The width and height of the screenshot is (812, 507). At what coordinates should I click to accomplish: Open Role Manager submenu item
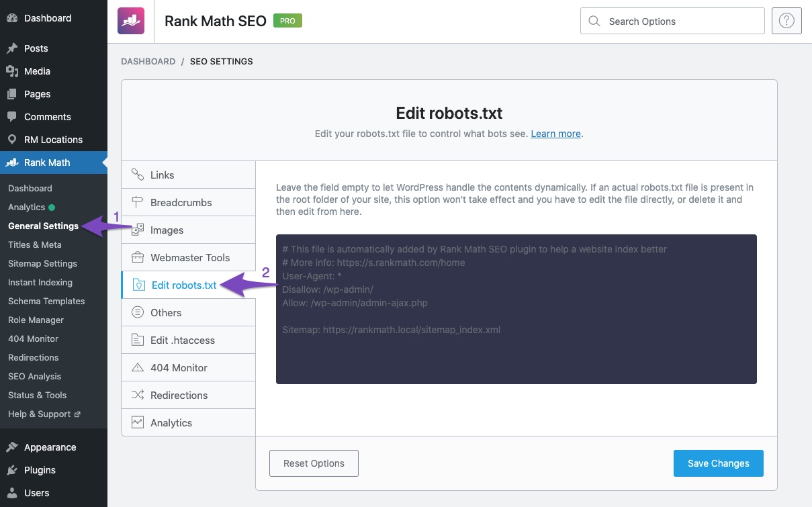tap(36, 320)
